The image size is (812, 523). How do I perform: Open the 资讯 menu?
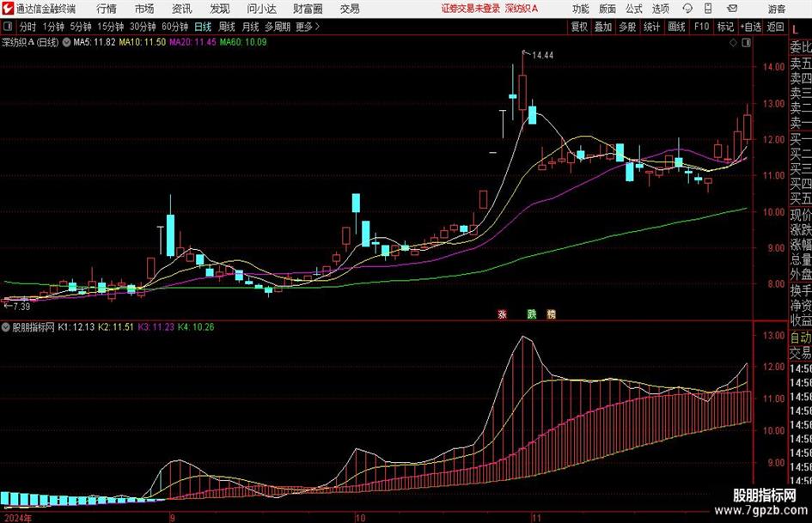[x=182, y=9]
